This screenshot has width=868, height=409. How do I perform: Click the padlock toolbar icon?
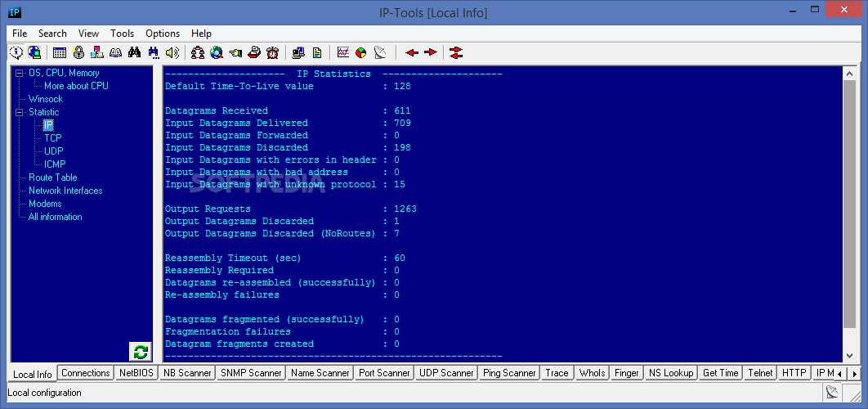[x=78, y=52]
